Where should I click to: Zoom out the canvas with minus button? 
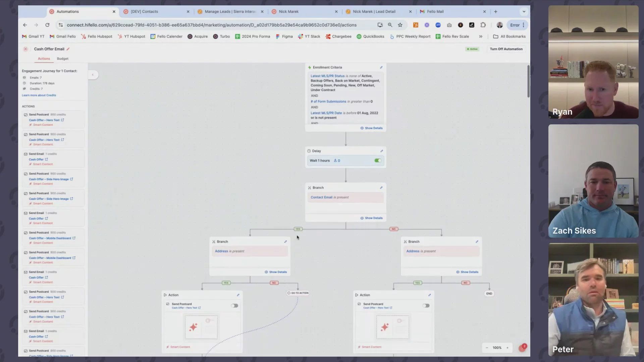coord(487,348)
